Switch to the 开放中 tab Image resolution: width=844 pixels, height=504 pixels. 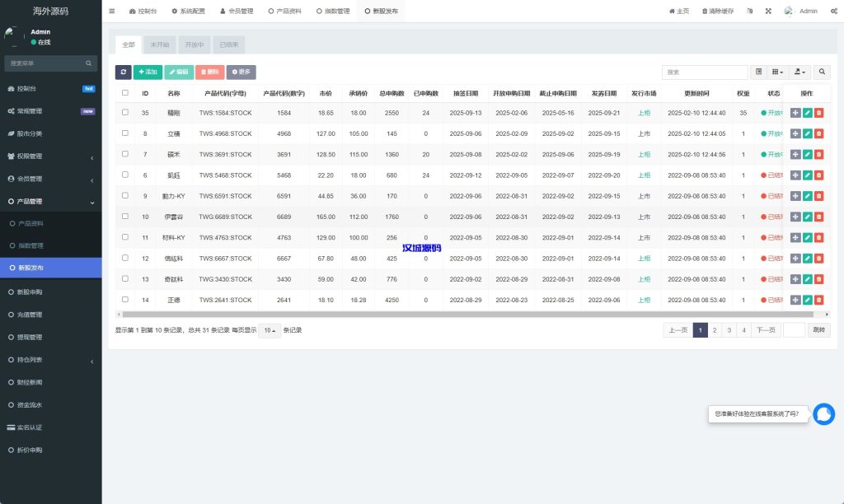tap(195, 45)
